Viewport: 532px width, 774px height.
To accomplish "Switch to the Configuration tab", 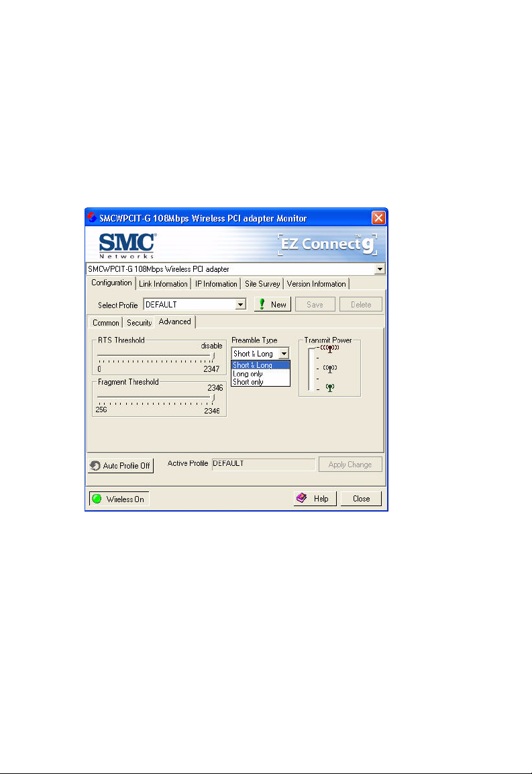I will [x=111, y=283].
